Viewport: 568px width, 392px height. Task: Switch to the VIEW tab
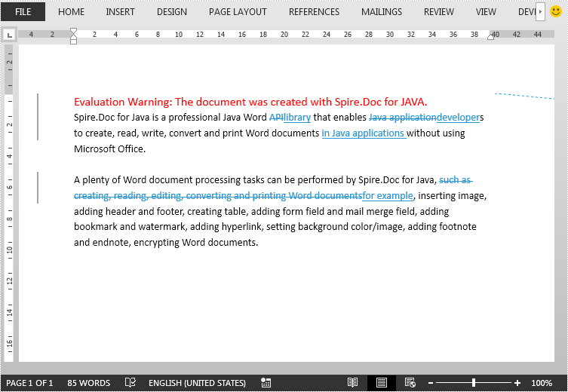(x=486, y=12)
